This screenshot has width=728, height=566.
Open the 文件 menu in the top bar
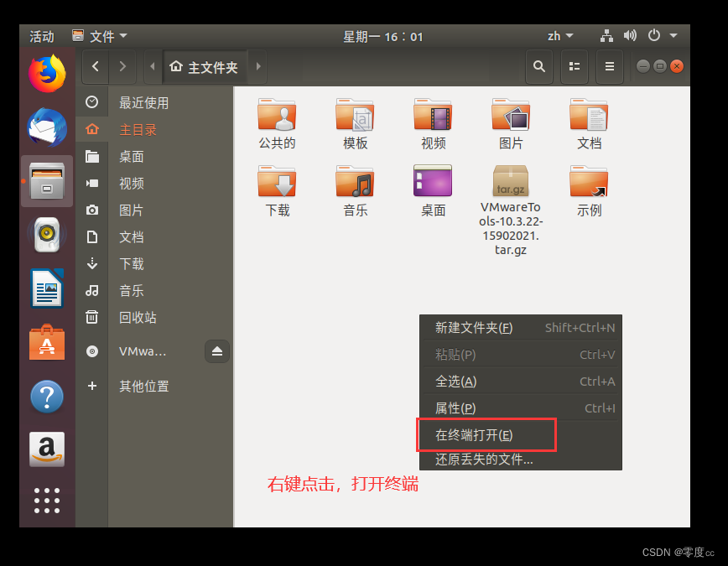(x=99, y=36)
